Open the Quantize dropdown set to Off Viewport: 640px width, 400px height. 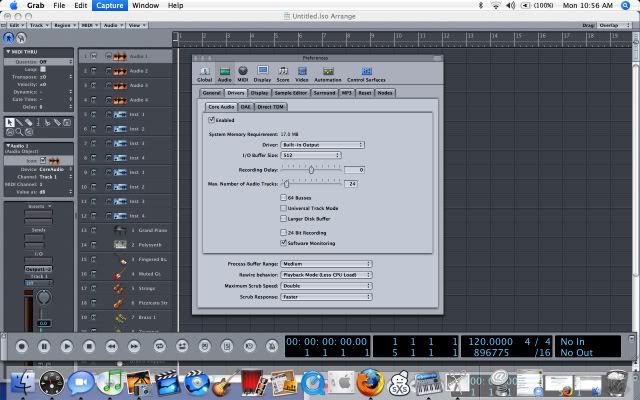pos(56,62)
